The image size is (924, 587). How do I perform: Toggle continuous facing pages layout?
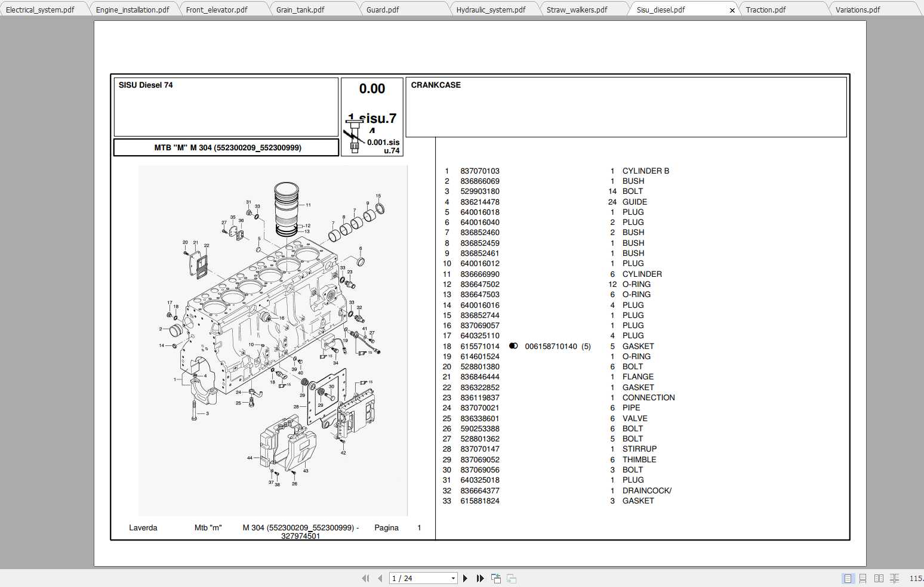[895, 578]
